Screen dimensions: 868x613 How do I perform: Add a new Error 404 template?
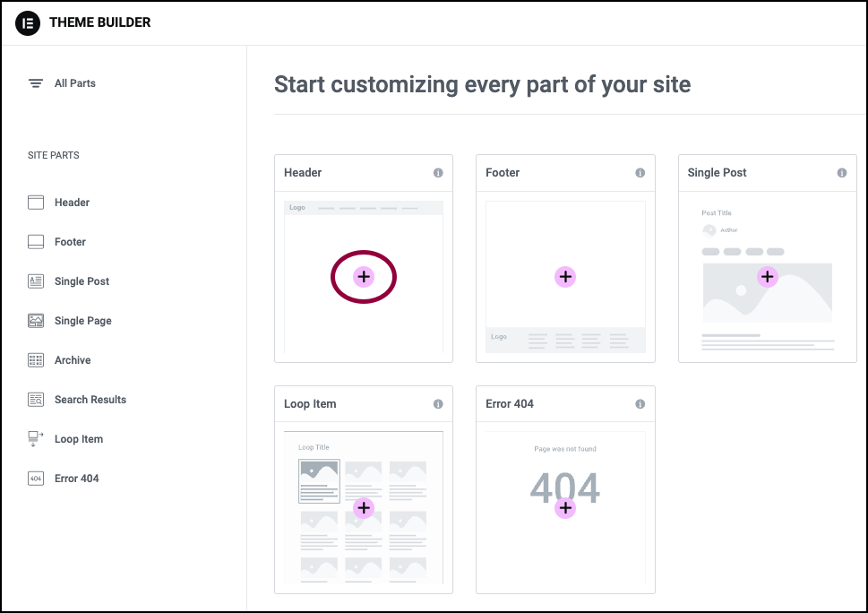[x=565, y=508]
